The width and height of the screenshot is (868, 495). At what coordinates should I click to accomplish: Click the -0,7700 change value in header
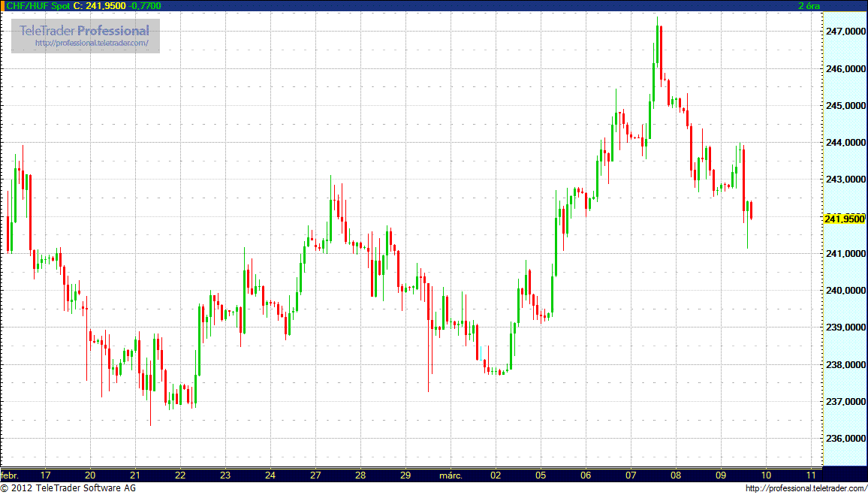click(x=145, y=5)
